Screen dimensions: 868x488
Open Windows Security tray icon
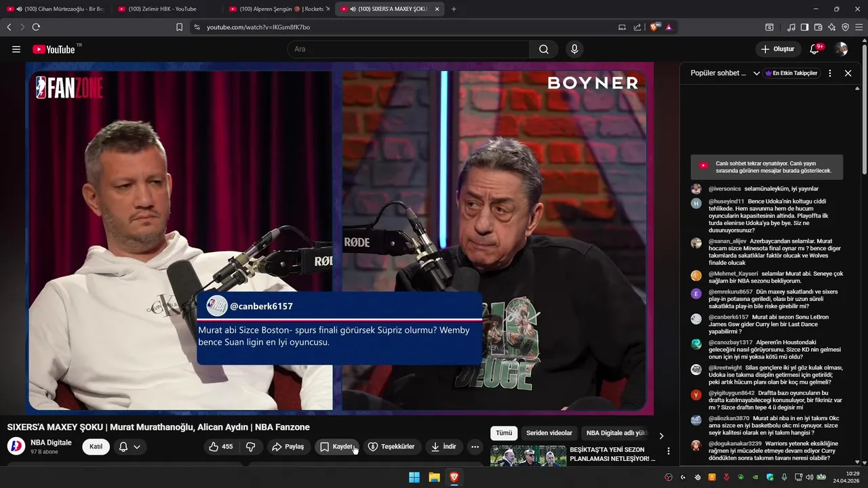(x=770, y=477)
